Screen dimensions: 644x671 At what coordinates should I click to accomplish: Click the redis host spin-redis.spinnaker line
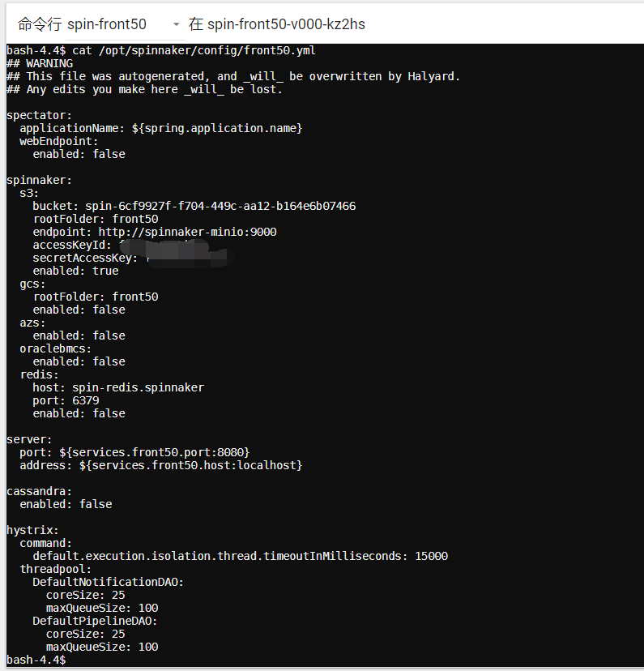pos(117,387)
